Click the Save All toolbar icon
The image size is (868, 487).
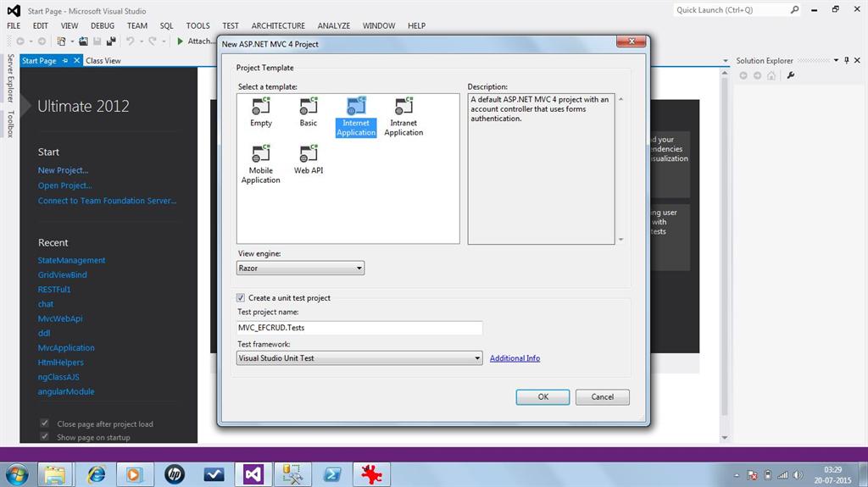click(x=111, y=41)
